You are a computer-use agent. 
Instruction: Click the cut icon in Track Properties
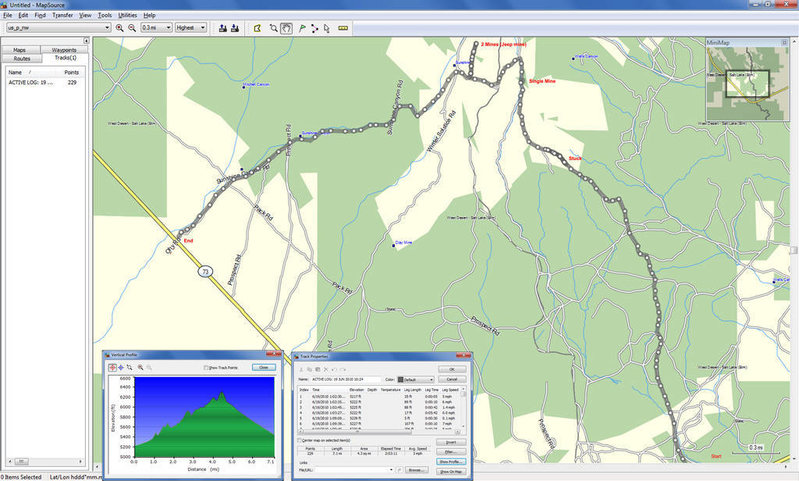coord(301,369)
